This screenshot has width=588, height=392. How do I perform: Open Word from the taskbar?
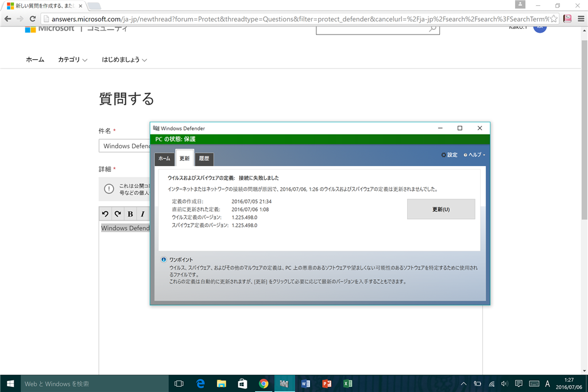click(x=305, y=383)
